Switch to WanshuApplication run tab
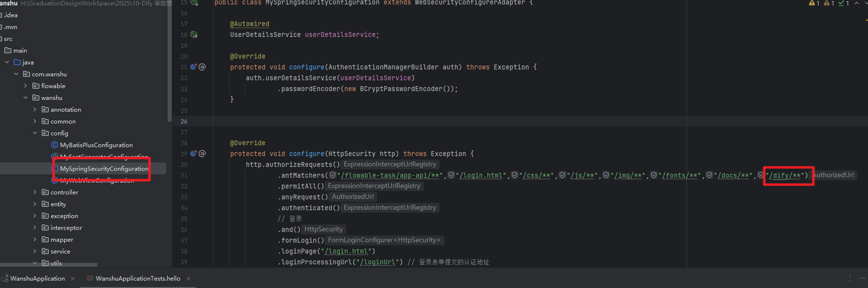868x288 pixels. click(37, 279)
